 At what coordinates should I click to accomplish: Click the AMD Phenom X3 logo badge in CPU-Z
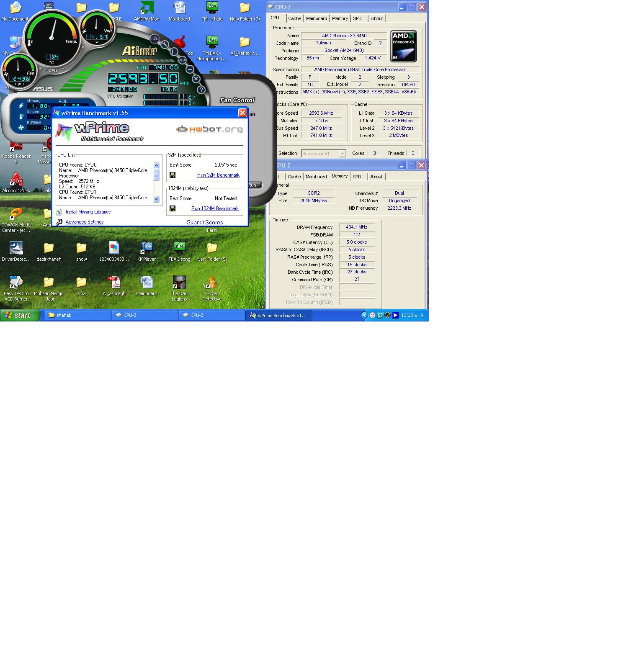(x=403, y=46)
